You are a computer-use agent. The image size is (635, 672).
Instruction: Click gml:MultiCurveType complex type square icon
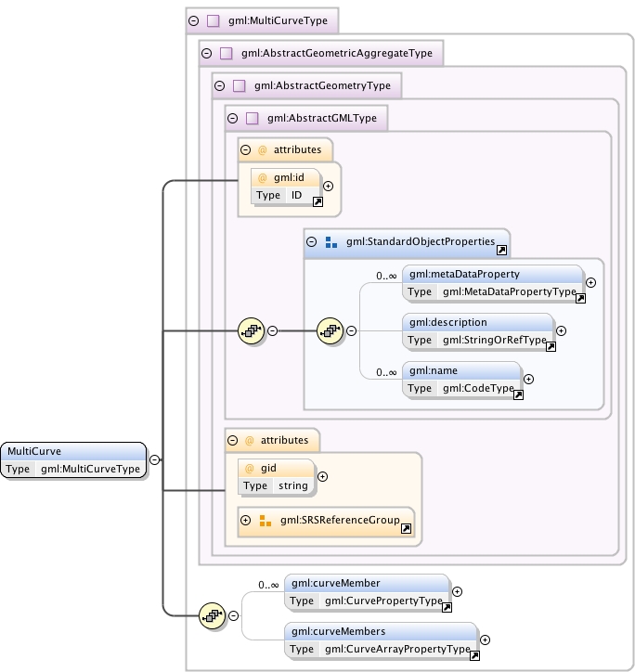click(x=214, y=20)
